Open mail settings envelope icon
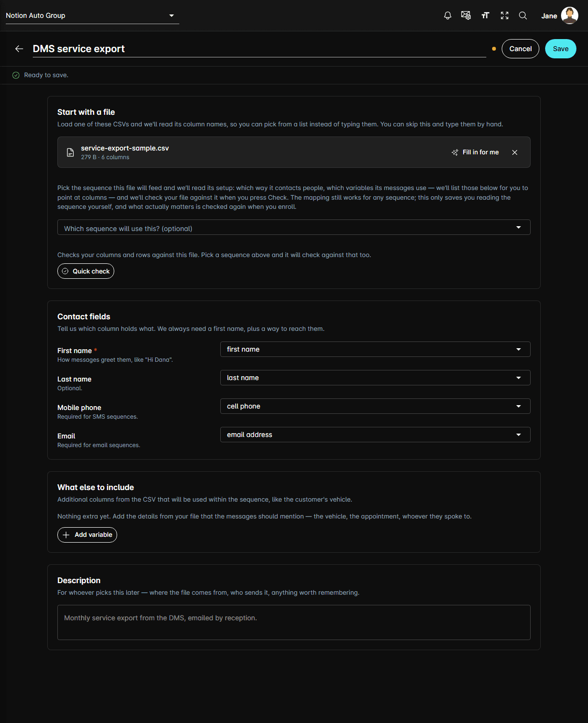 tap(466, 15)
